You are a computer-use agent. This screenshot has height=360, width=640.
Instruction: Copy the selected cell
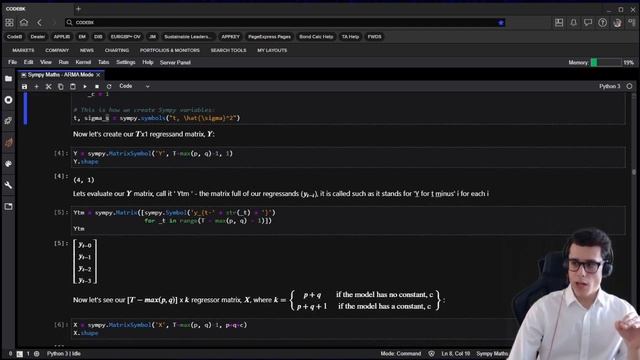point(60,87)
